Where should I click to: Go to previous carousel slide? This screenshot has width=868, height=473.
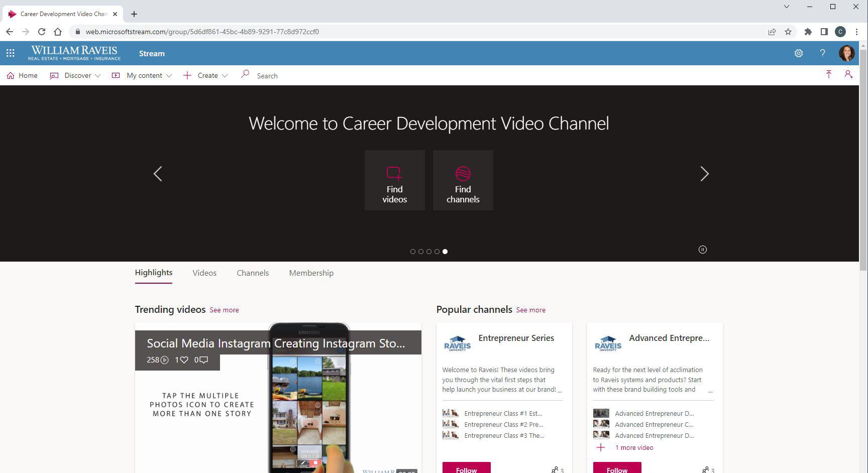158,174
